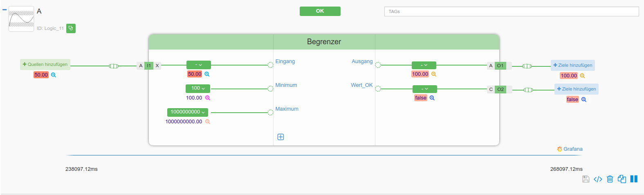Open the code view icon
Image resolution: width=644 pixels, height=195 pixels.
tap(598, 179)
